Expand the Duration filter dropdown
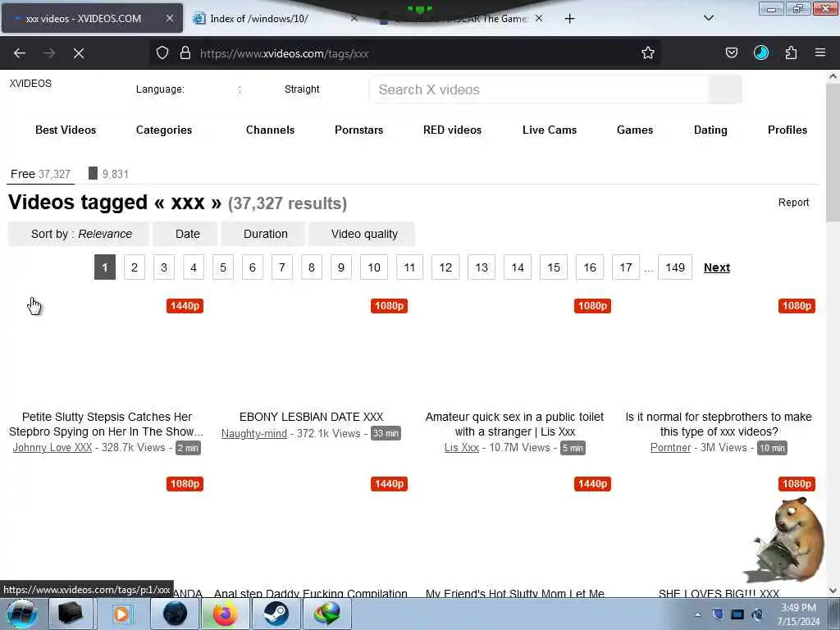 click(x=263, y=234)
